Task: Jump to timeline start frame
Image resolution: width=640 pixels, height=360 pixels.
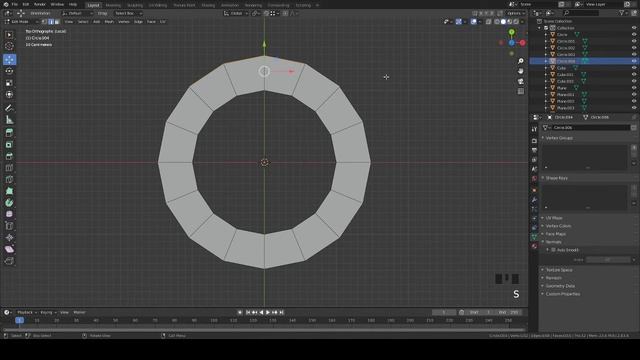Action: [x=248, y=312]
